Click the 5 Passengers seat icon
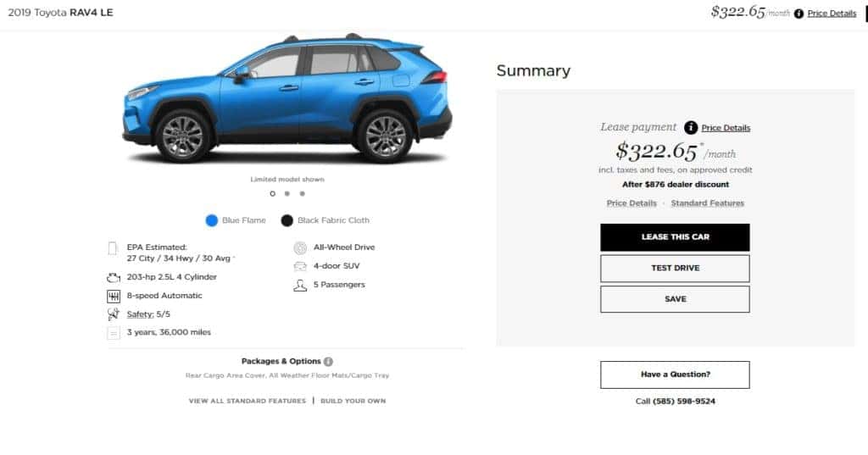Image resolution: width=868 pixels, height=455 pixels. [x=300, y=285]
